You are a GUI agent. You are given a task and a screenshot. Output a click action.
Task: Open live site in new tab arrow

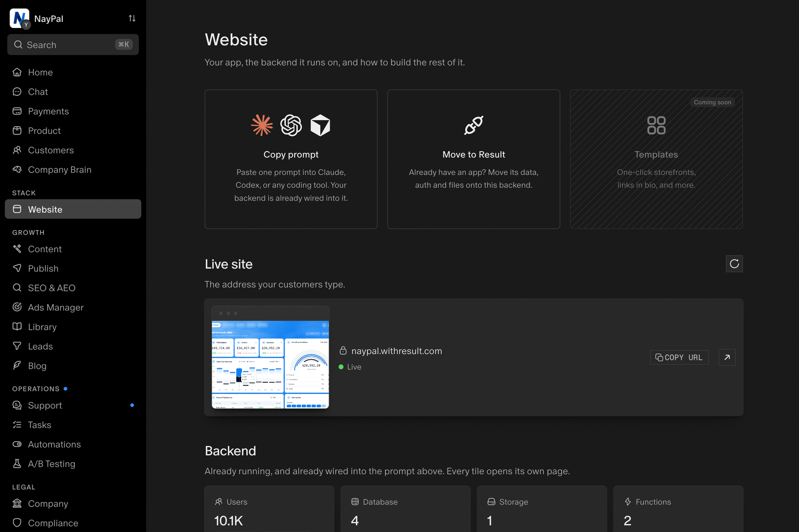(x=727, y=357)
